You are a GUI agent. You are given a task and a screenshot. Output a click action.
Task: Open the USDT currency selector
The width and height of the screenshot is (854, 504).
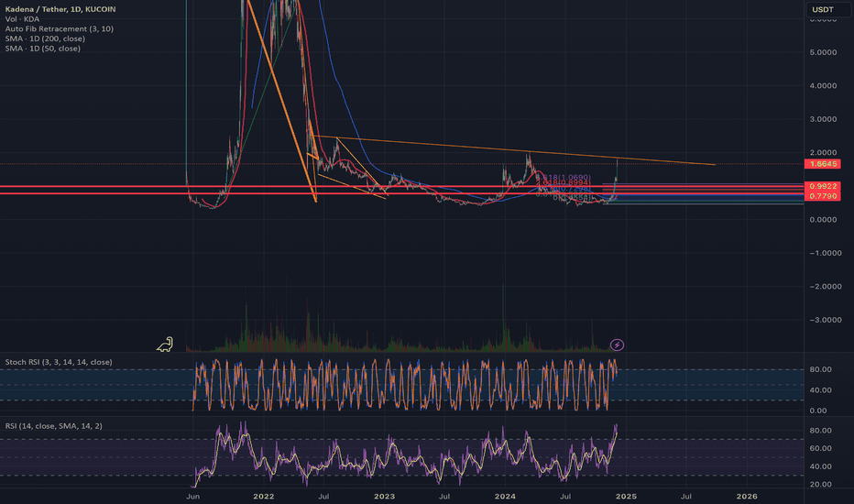click(827, 9)
